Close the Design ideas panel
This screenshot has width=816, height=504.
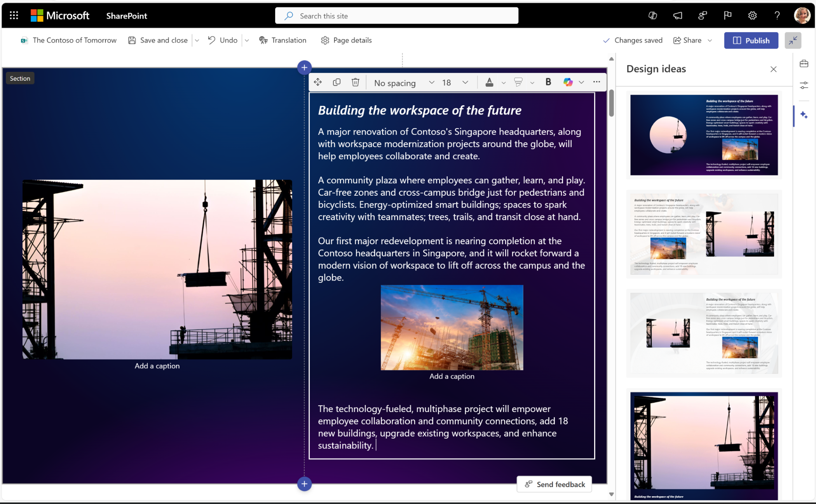[773, 69]
